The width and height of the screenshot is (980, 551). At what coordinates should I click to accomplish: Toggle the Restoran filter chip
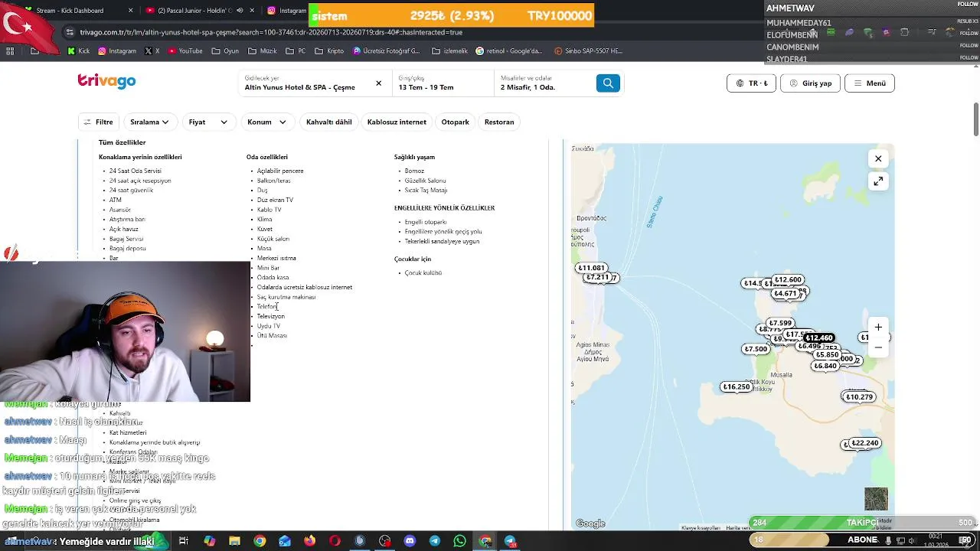coord(499,122)
